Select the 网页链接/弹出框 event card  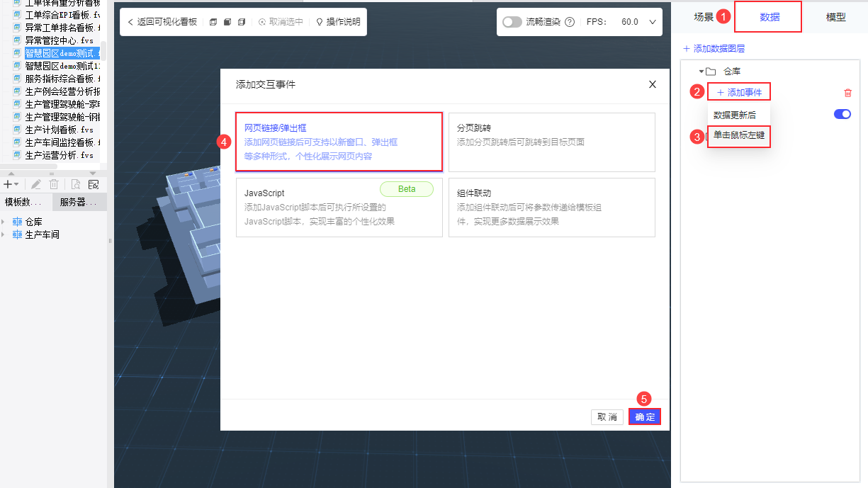(339, 142)
